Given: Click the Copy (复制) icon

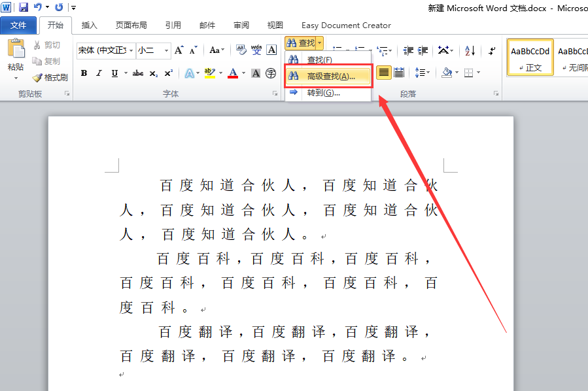Looking at the screenshot, I should [x=37, y=61].
